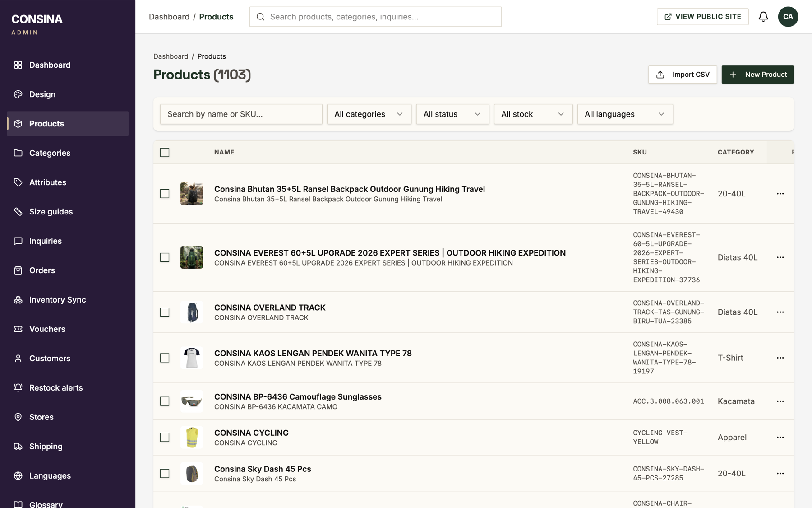Expand the All stock filter dropdown
812x508 pixels.
(533, 114)
